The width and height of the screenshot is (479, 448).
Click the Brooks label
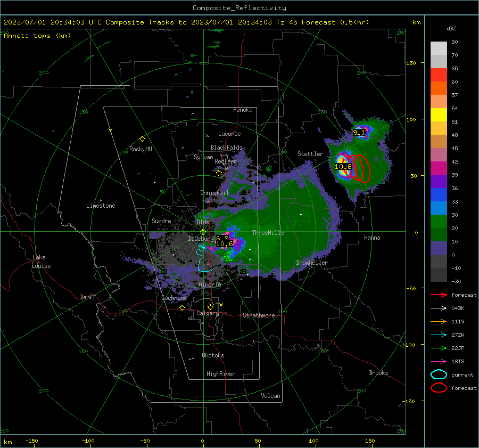(378, 373)
